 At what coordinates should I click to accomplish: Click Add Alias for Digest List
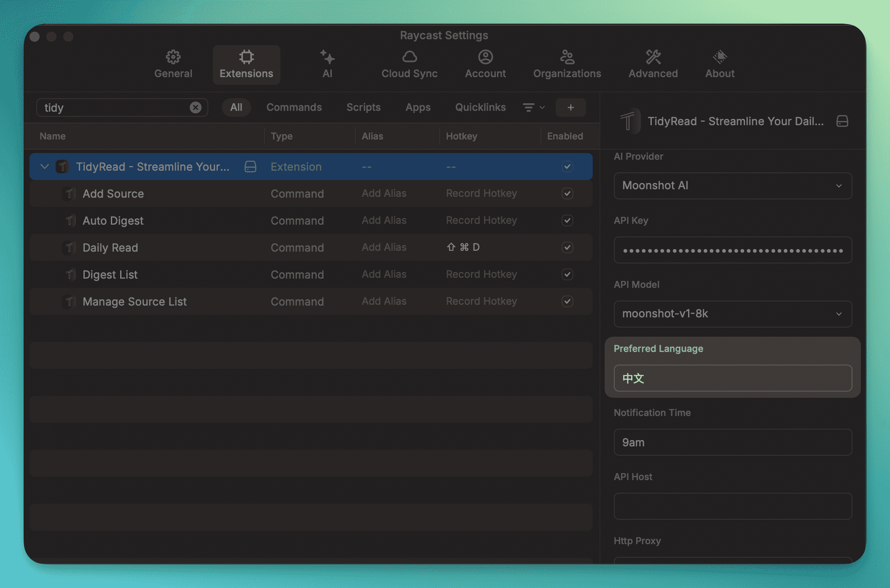pos(384,274)
